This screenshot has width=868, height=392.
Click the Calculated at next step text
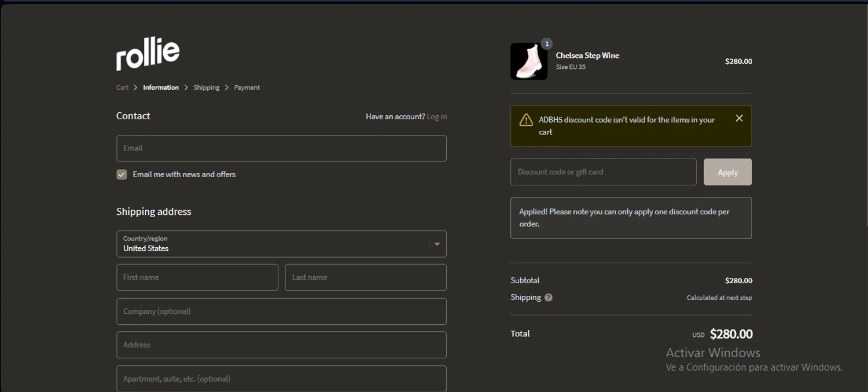[719, 298]
